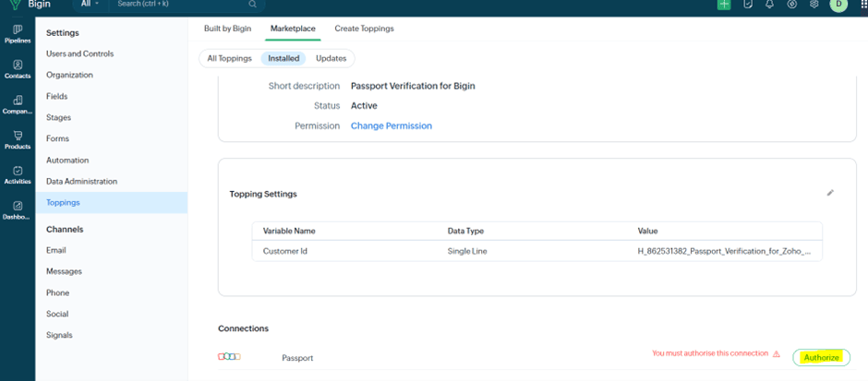Click the Connections heading
The image size is (868, 381).
click(x=244, y=328)
